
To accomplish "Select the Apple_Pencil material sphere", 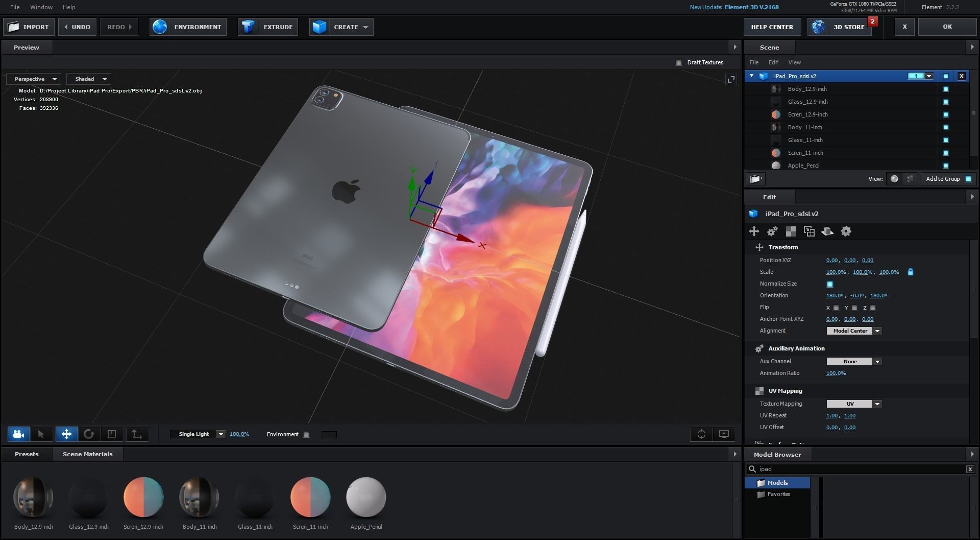I will pyautogui.click(x=366, y=497).
